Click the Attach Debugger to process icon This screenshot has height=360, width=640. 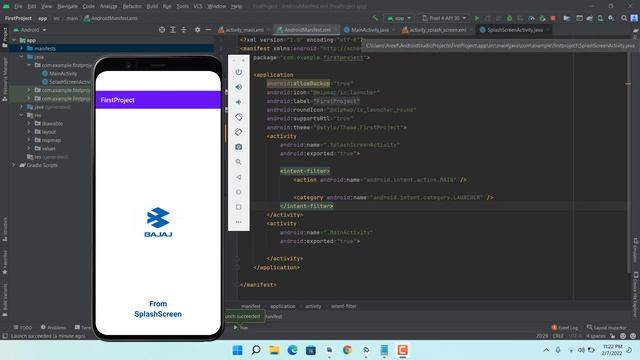(542, 18)
